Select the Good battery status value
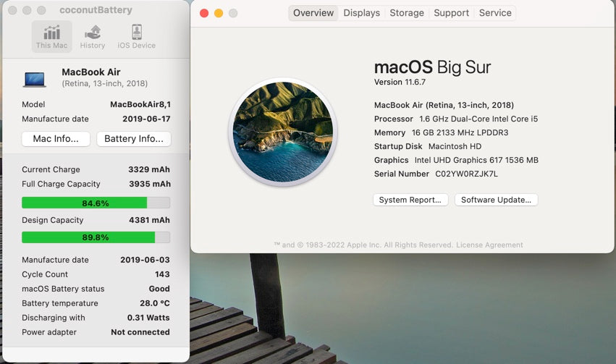The height and width of the screenshot is (364, 616). pos(159,289)
